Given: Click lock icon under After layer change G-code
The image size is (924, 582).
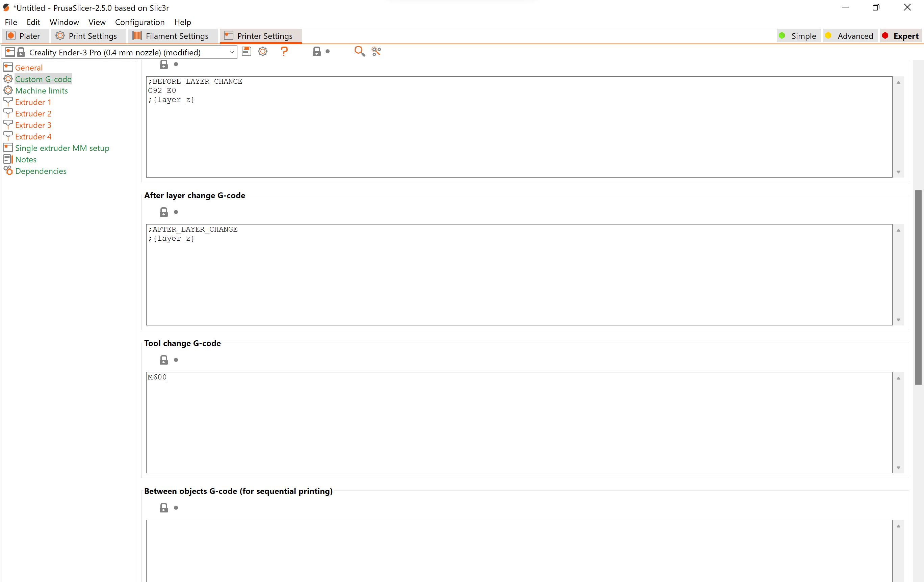Looking at the screenshot, I should click(164, 212).
